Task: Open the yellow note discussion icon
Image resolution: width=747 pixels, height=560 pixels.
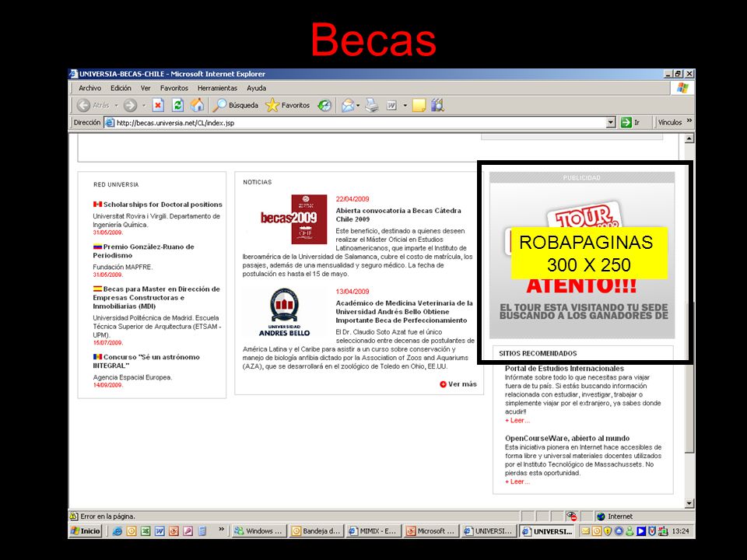Action: click(419, 105)
